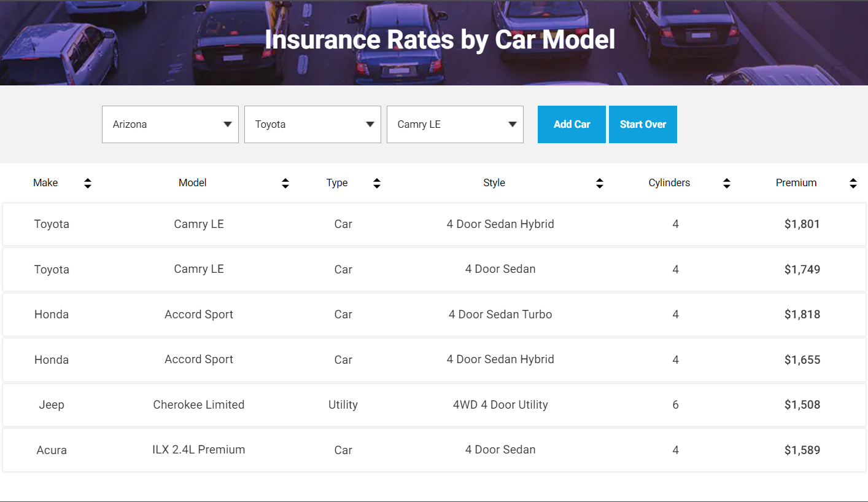Click the Premium column header label
Image resolution: width=868 pixels, height=502 pixels.
pyautogui.click(x=796, y=182)
